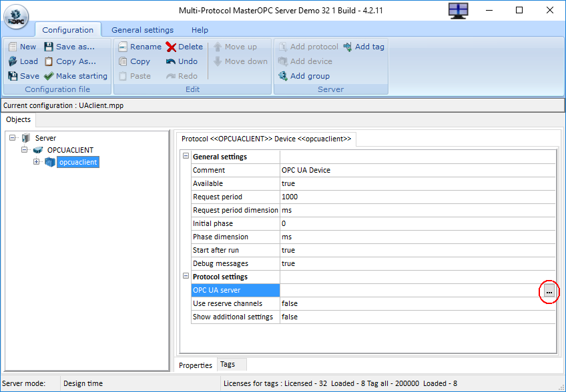
Task: Edit the Initial phase value 0
Action: [418, 223]
